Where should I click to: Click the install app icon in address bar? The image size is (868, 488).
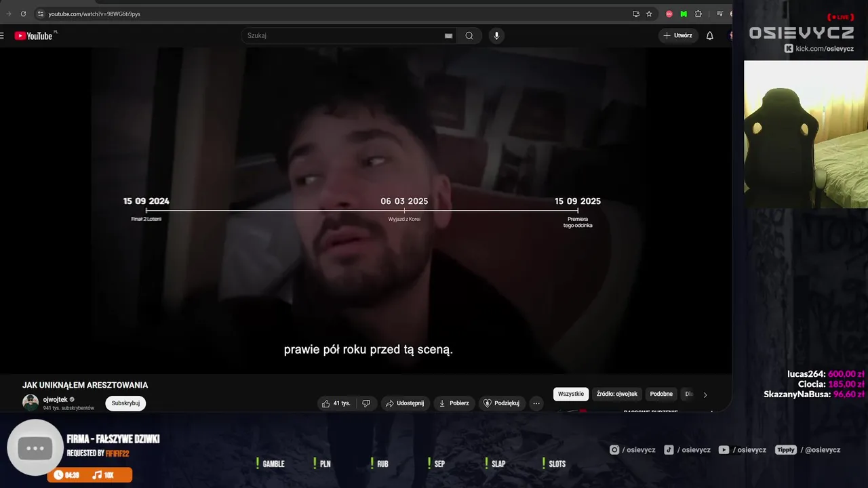(x=636, y=14)
